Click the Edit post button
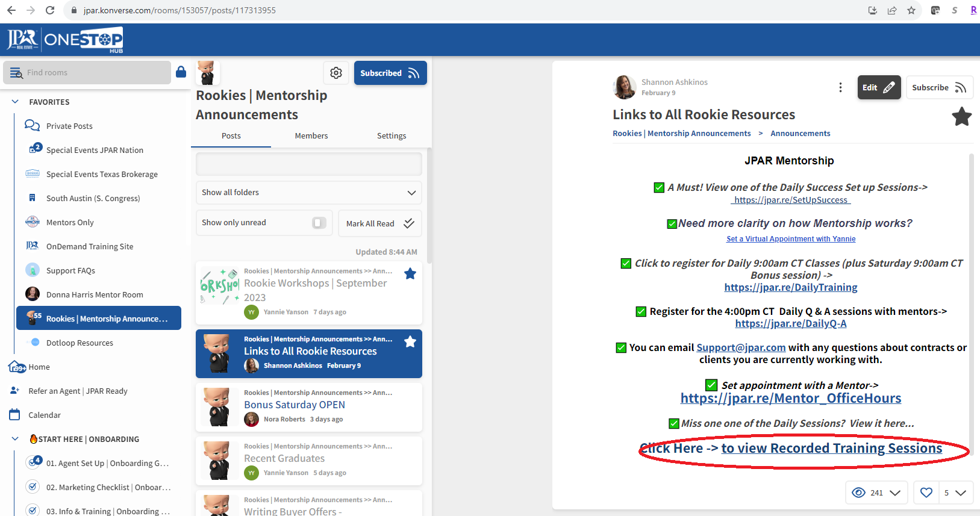980x516 pixels. pos(879,87)
